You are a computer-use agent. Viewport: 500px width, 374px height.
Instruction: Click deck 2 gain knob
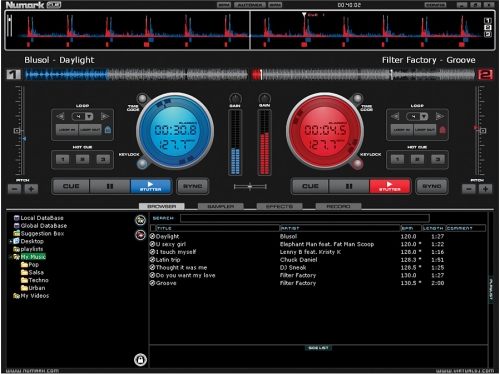(x=265, y=98)
